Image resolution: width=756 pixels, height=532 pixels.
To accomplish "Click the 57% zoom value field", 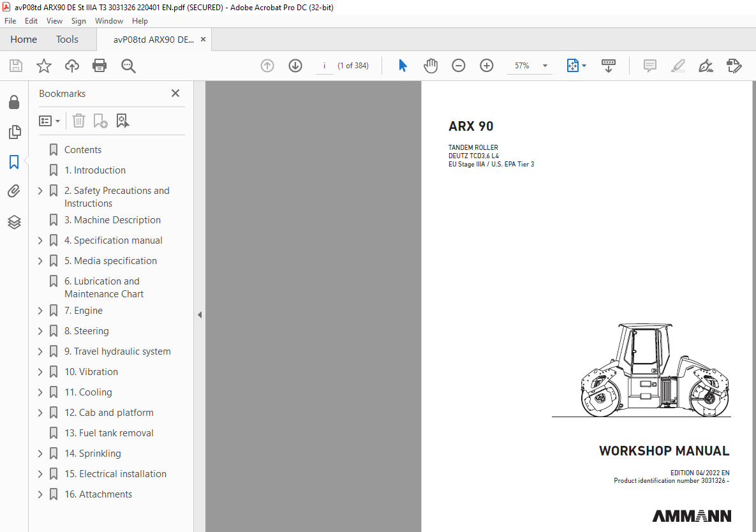I will [x=523, y=66].
